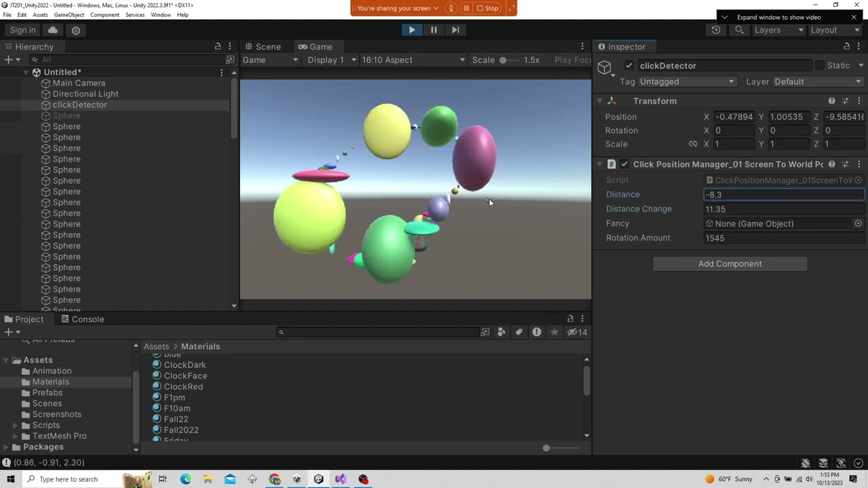Viewport: 868px width, 488px height.
Task: Open the Assets menu
Action: coord(41,15)
